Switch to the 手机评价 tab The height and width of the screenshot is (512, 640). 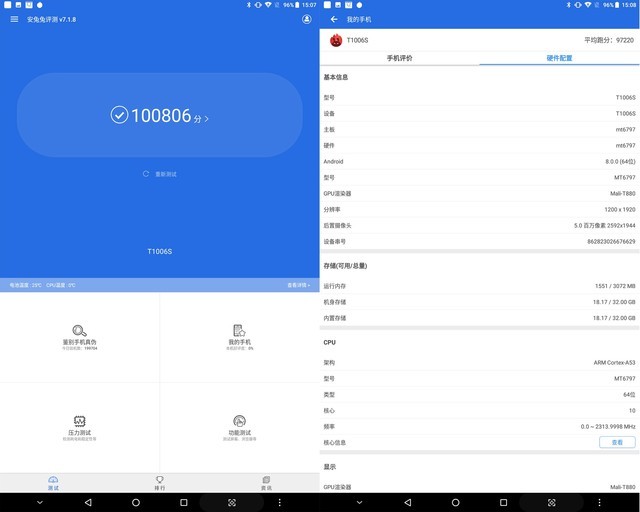click(399, 58)
